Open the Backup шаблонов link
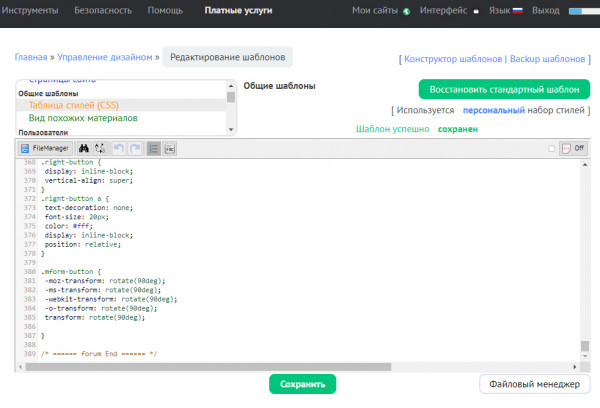This screenshot has height=408, width=600. tap(548, 59)
